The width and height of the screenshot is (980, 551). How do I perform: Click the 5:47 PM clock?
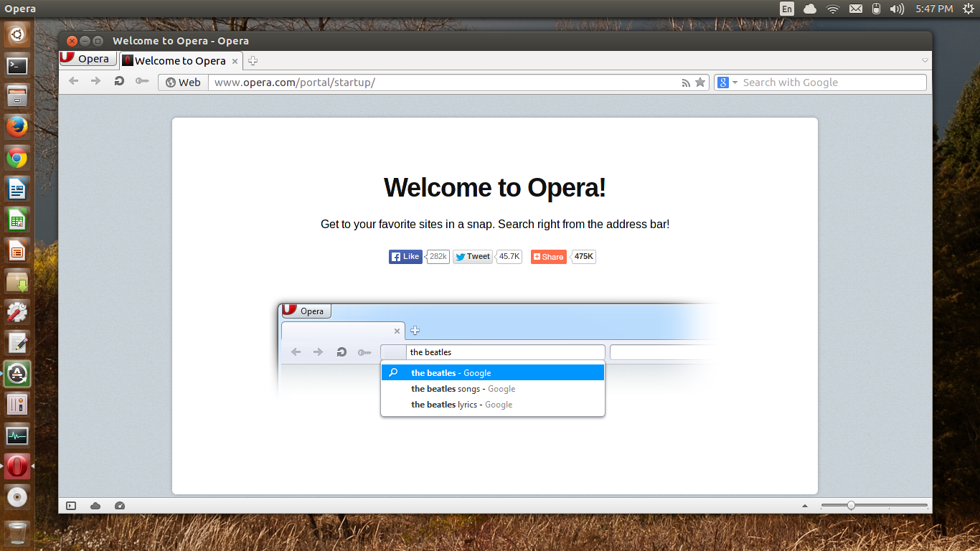click(934, 9)
